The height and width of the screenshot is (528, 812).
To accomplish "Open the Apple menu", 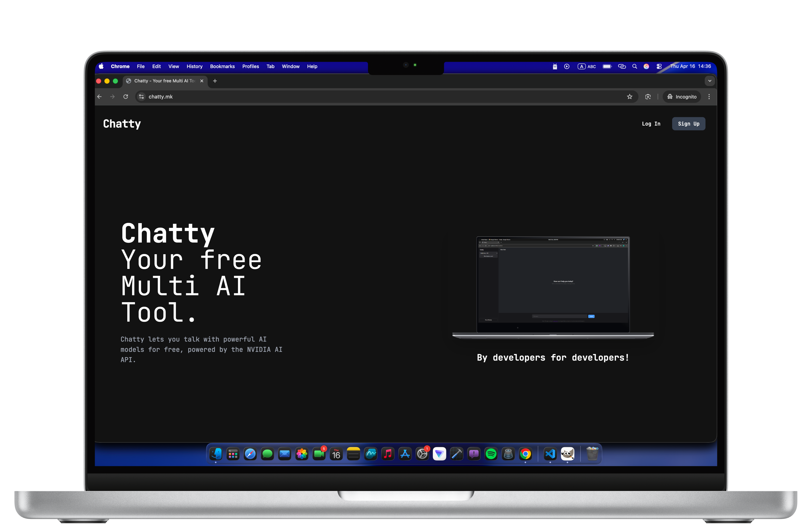I will pos(101,66).
